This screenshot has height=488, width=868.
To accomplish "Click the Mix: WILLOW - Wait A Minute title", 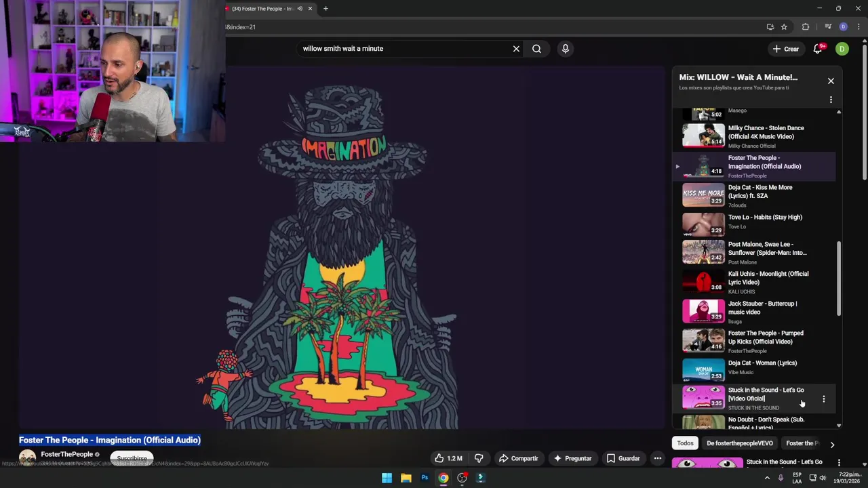I will (x=738, y=77).
